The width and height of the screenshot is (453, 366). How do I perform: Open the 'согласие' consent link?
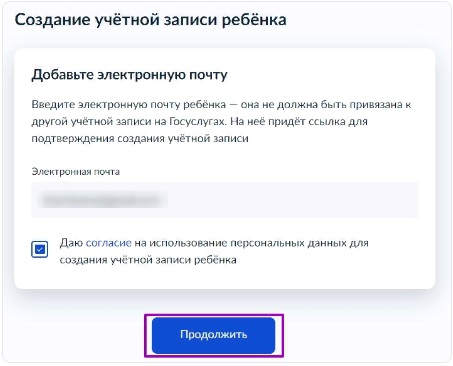[109, 243]
